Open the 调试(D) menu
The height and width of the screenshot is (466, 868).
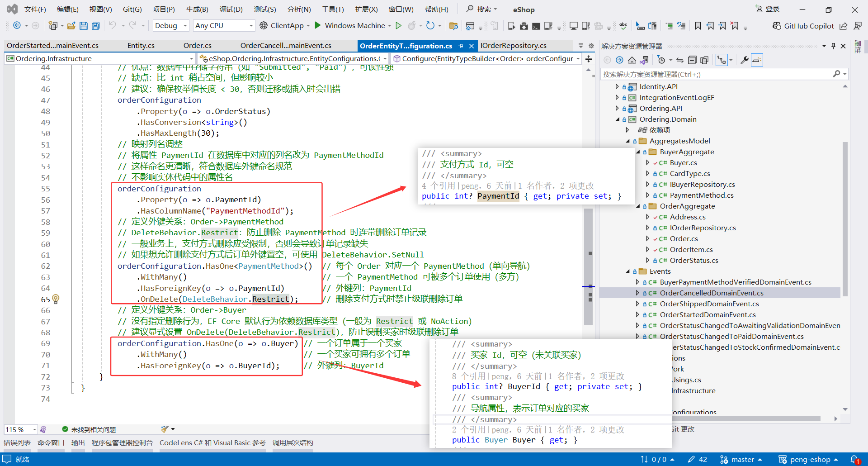point(231,10)
